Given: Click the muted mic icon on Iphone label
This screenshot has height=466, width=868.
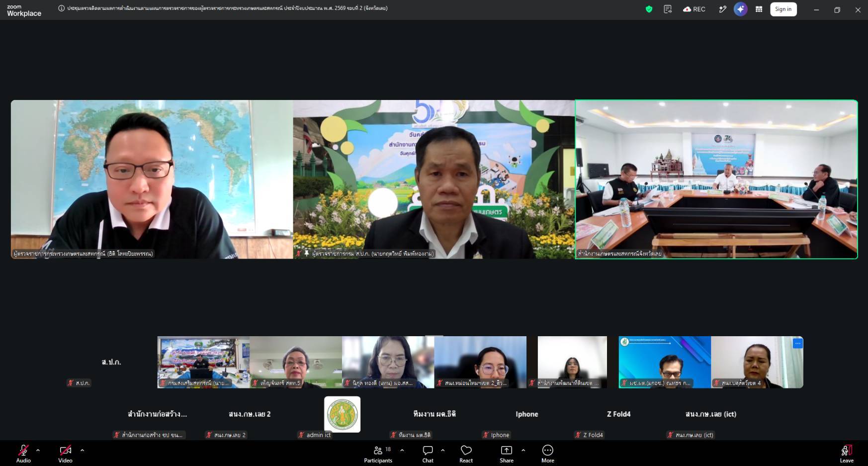Looking at the screenshot, I should tap(486, 435).
